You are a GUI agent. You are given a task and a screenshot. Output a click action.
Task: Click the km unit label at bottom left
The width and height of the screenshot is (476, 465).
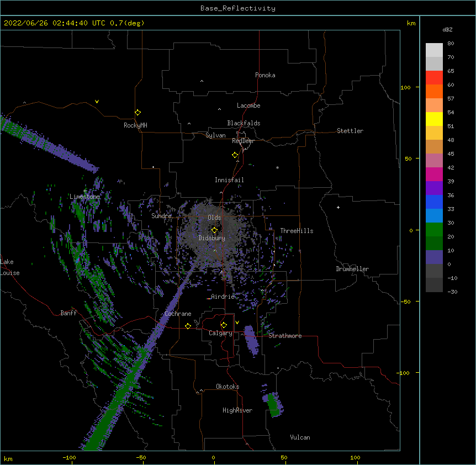click(8, 458)
